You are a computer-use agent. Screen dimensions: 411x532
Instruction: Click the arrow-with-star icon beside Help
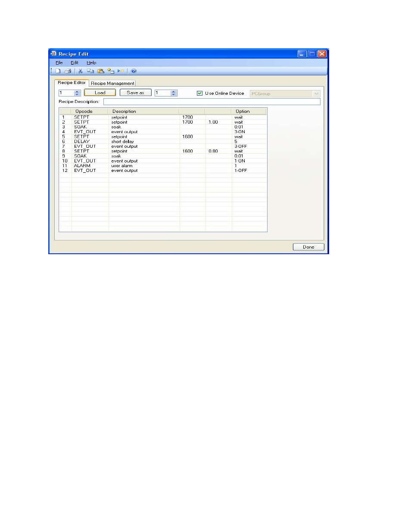pos(121,71)
